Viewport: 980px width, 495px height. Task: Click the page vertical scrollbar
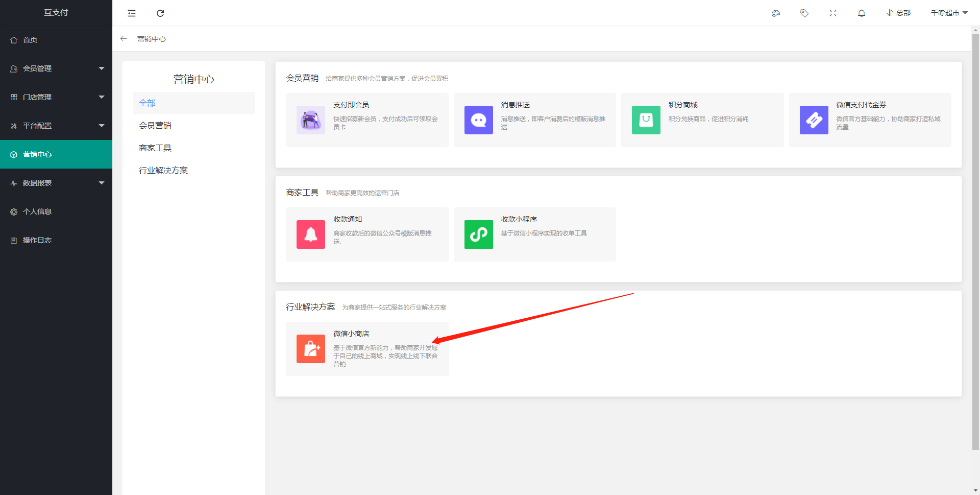pyautogui.click(x=975, y=243)
